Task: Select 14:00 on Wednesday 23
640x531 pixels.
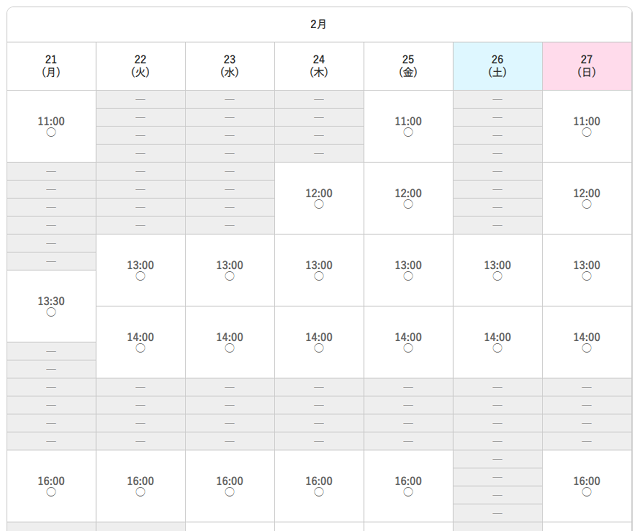Action: (230, 342)
